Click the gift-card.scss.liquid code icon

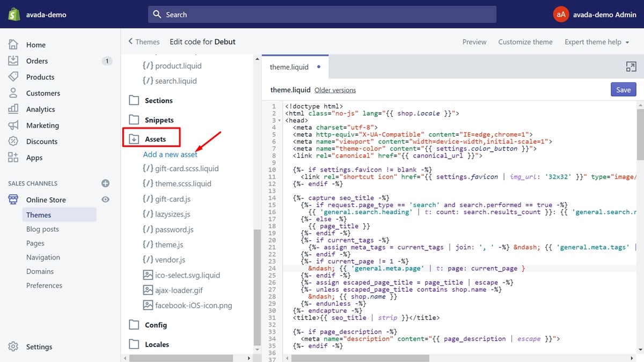coord(148,168)
